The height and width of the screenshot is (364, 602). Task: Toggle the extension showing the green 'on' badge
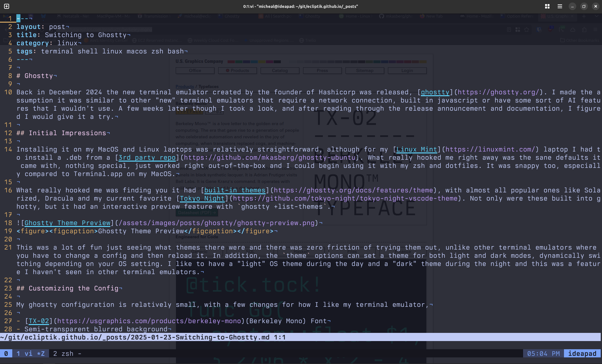(562, 29)
